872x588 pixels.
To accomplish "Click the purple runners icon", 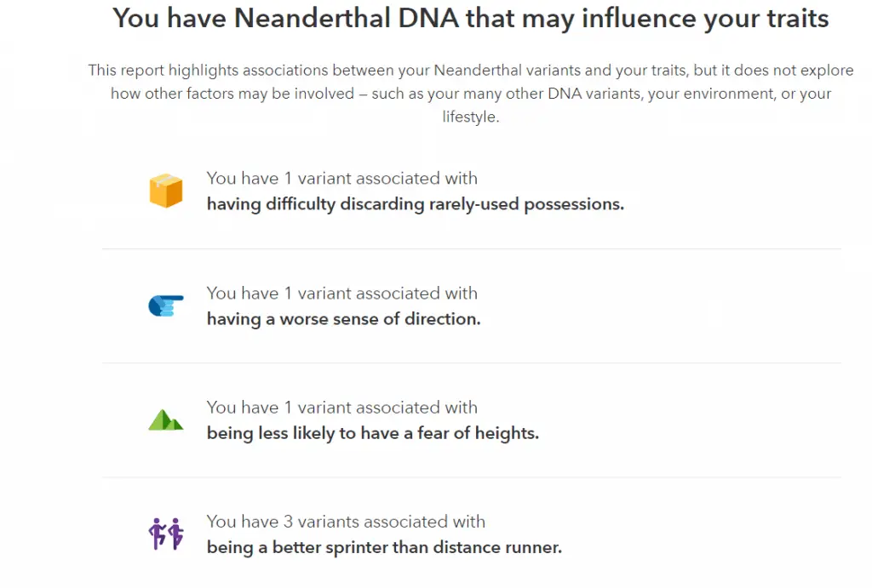I will [x=166, y=534].
